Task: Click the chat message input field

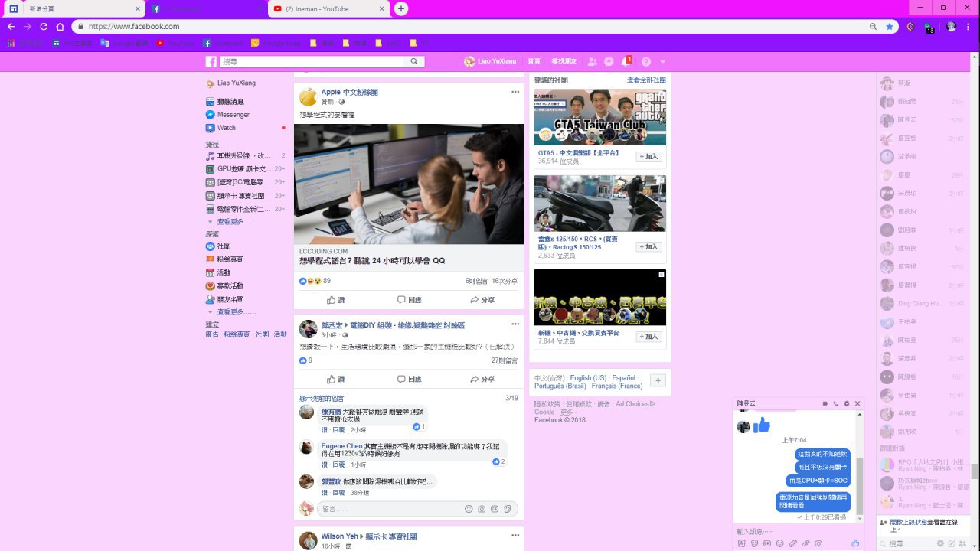Action: (x=796, y=531)
